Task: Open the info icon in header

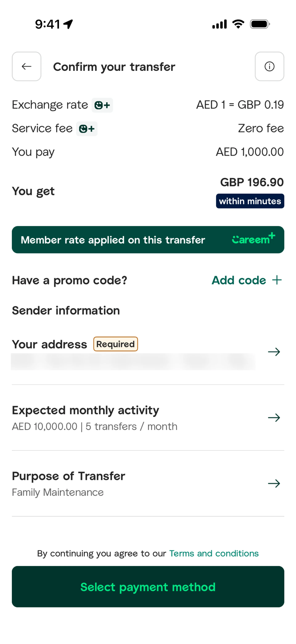Action: 269,66
